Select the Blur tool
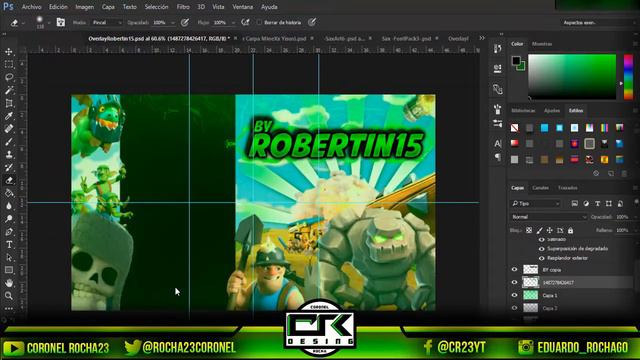Viewport: 640px width, 360px height. pyautogui.click(x=9, y=206)
